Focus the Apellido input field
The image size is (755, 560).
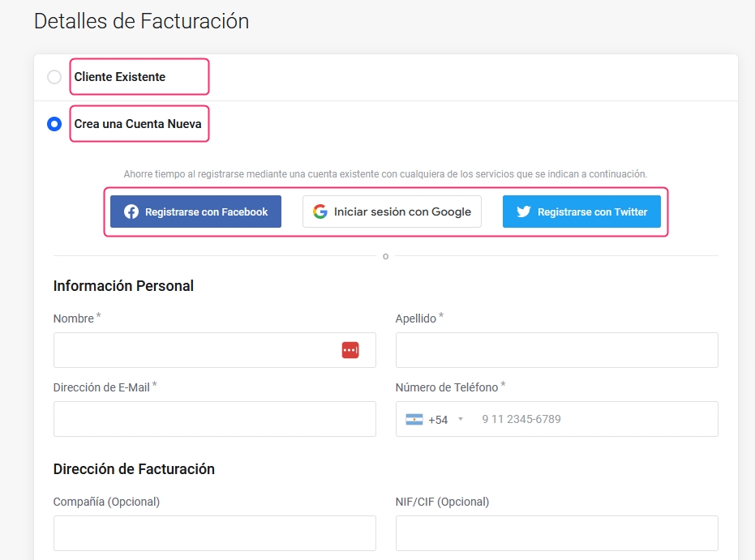pos(557,350)
